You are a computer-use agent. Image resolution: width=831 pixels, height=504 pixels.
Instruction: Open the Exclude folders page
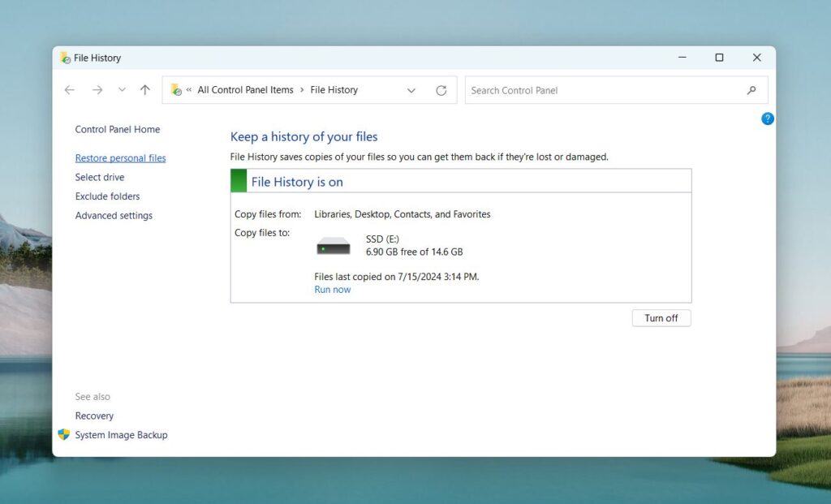point(107,196)
